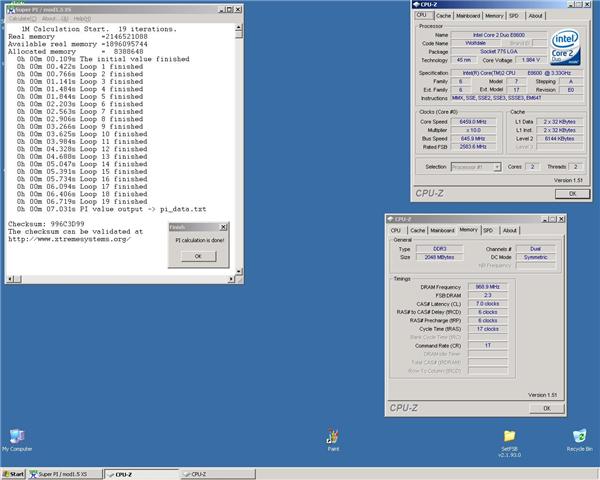
Task: Click OK in the top CPU-Z window
Action: [x=572, y=194]
